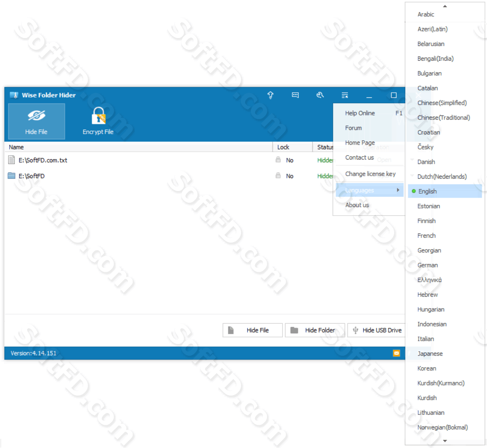
Task: Click the Hide File eye icon tab
Action: [36, 122]
